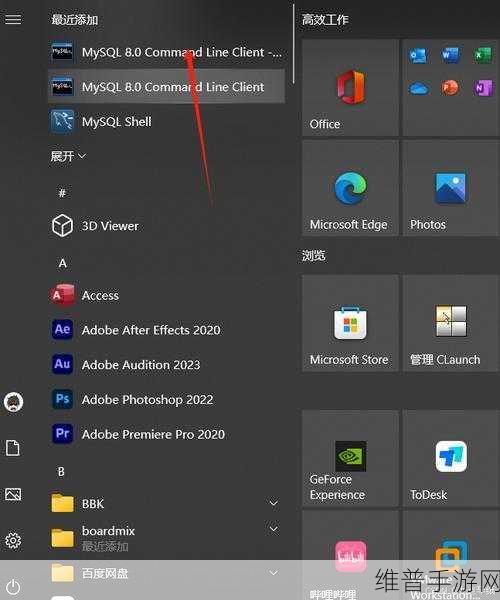Open the Pictures sidebar icon

click(x=13, y=494)
